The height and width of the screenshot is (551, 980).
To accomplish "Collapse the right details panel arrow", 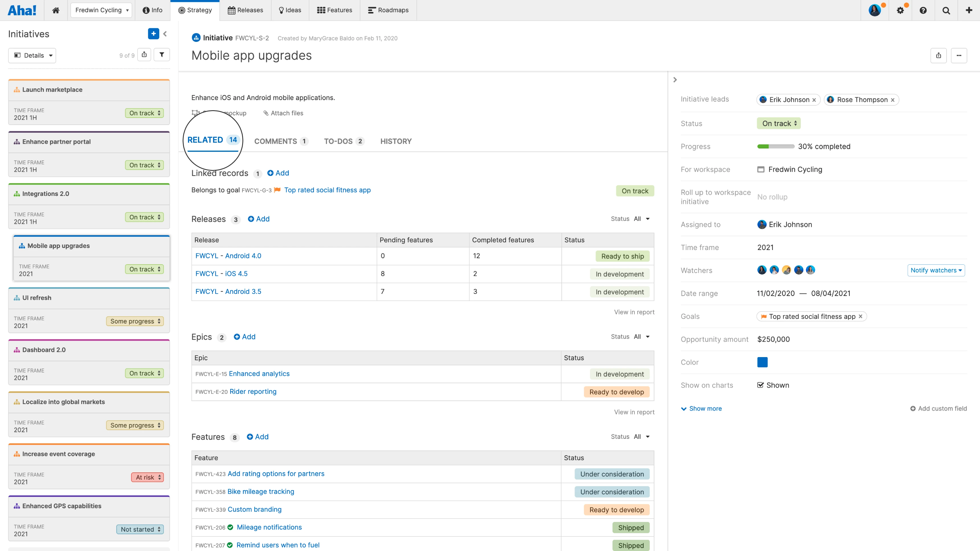I will [x=675, y=80].
